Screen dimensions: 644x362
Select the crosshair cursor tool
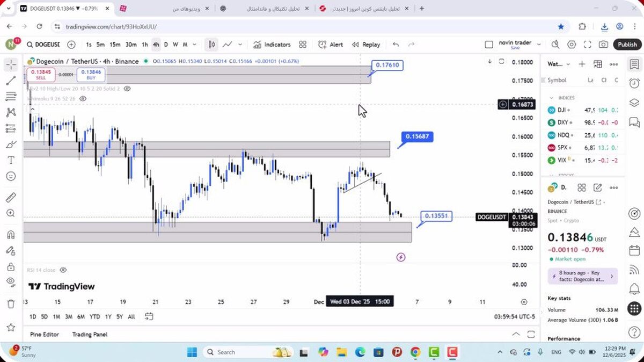(11, 65)
